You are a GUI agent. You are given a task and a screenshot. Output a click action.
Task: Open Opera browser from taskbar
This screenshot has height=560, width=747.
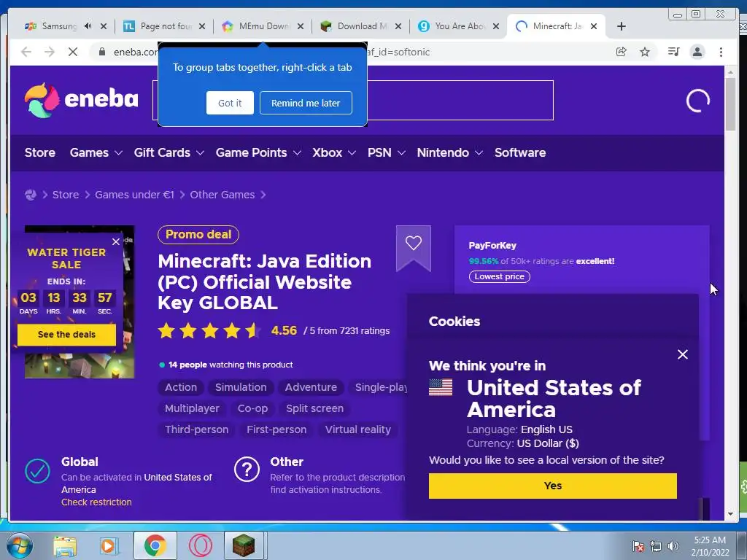[200, 545]
